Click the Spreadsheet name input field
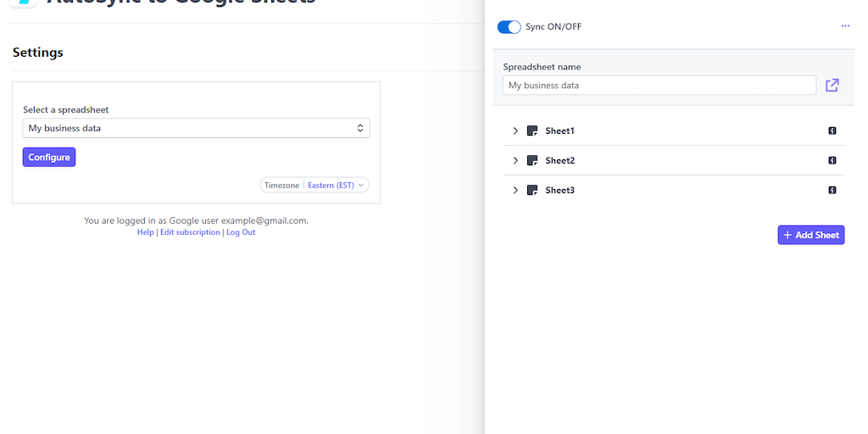 click(659, 86)
